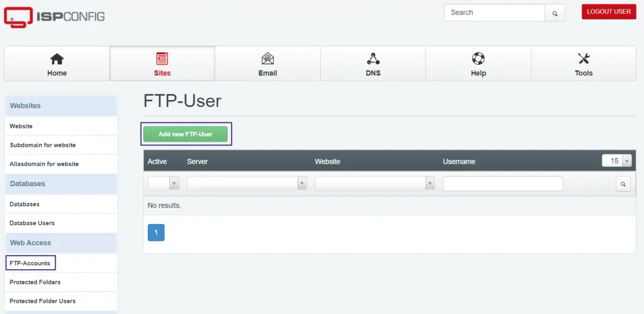Click the Web Access section header
The width and height of the screenshot is (644, 314).
[x=61, y=243]
